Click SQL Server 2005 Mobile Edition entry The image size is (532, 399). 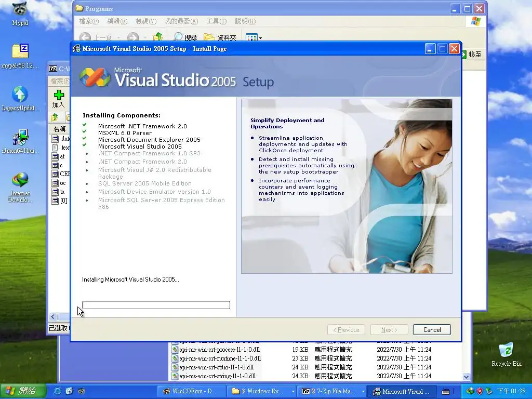coord(145,183)
